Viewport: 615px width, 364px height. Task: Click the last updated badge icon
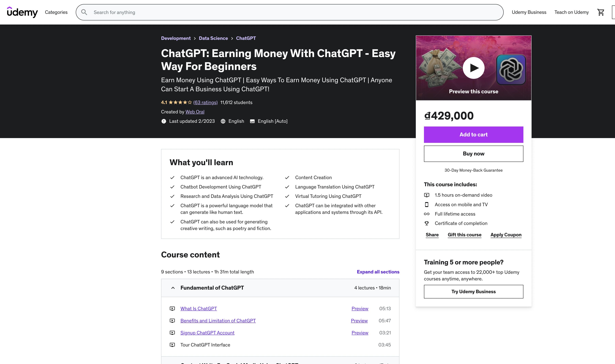coord(164,121)
